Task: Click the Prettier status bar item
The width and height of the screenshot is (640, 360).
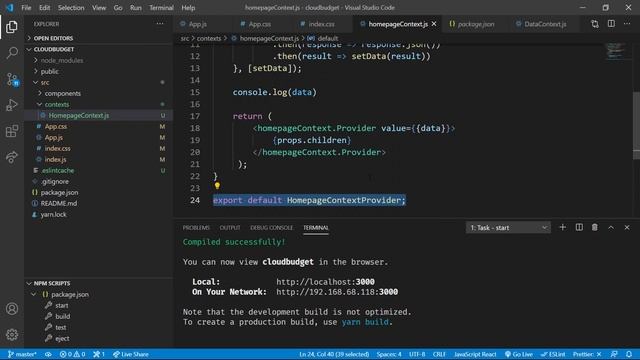Action: (587, 354)
